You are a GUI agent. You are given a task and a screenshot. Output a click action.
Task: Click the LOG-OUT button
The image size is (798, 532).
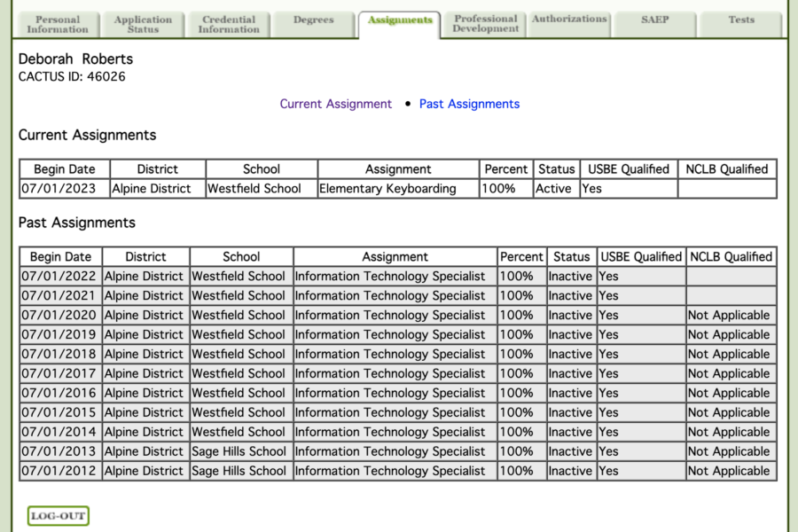59,516
